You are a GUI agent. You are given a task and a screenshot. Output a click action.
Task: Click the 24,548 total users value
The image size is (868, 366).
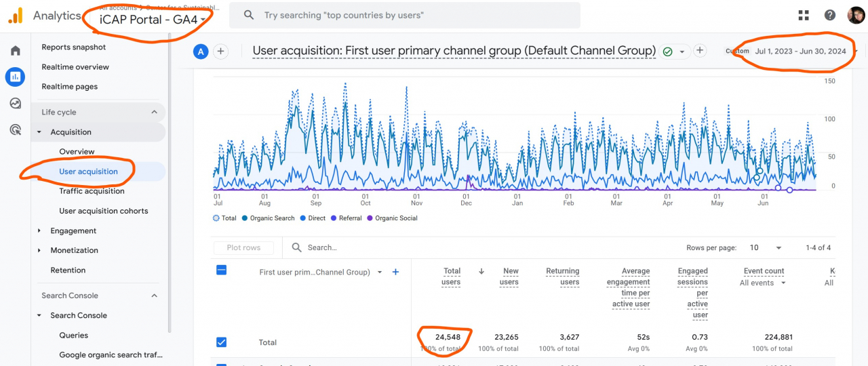[448, 337]
